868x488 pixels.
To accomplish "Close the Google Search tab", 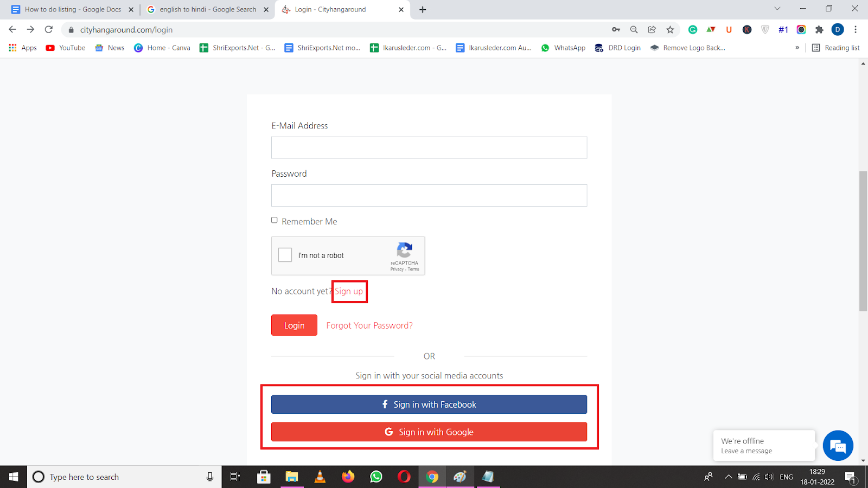I will (266, 9).
